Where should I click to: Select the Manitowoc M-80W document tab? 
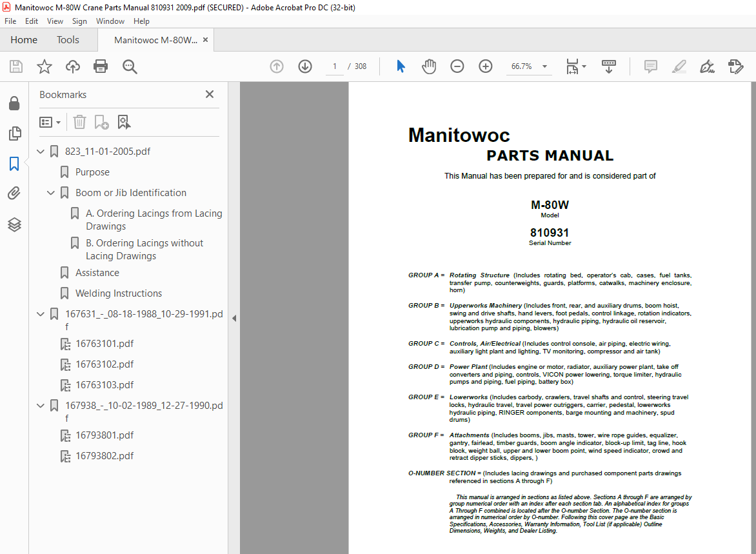coord(155,40)
